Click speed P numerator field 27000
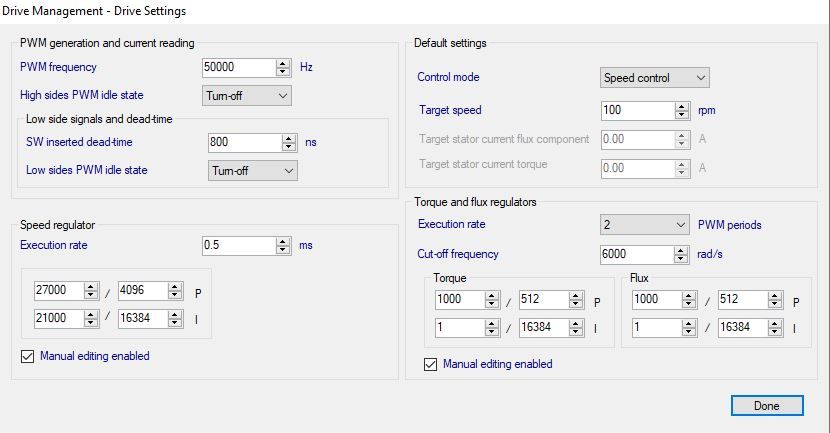830x433 pixels. tap(59, 291)
